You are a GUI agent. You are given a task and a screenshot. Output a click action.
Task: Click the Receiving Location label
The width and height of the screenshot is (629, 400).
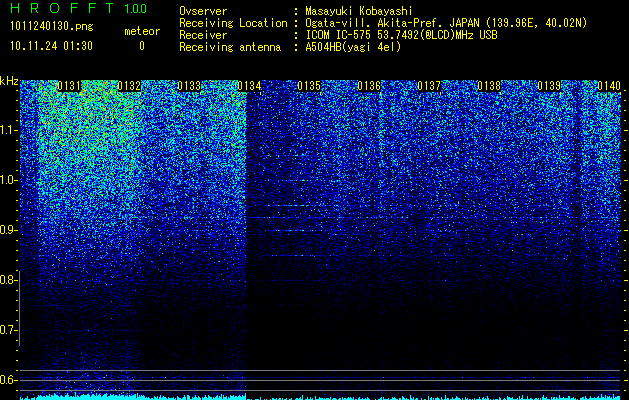(233, 23)
